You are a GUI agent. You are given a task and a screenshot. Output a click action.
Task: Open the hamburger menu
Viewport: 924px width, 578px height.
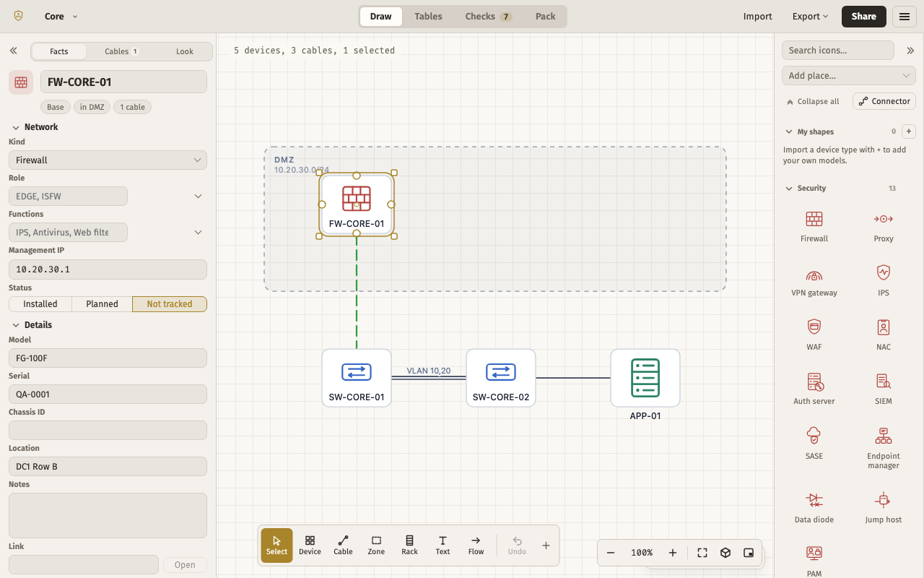(x=905, y=17)
